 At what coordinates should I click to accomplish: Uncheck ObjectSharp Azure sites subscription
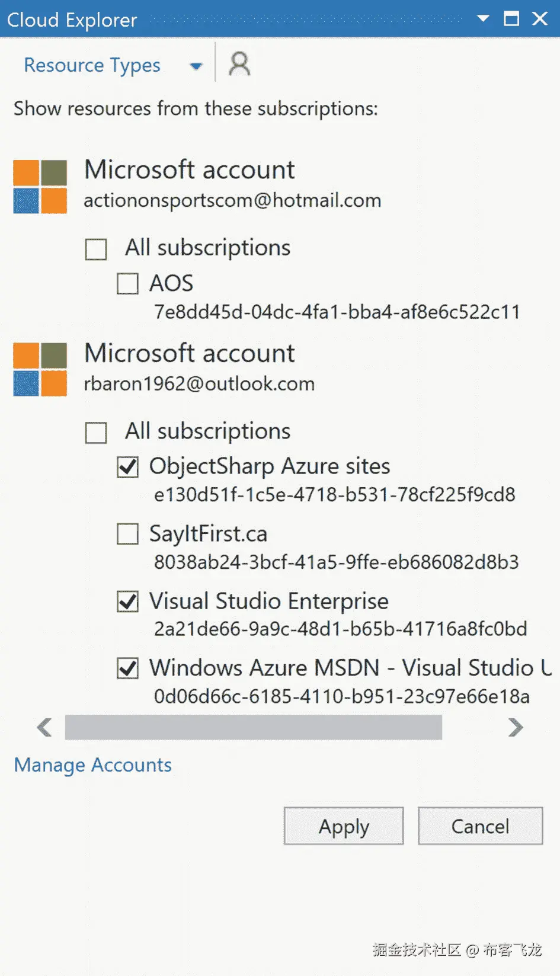click(x=127, y=467)
